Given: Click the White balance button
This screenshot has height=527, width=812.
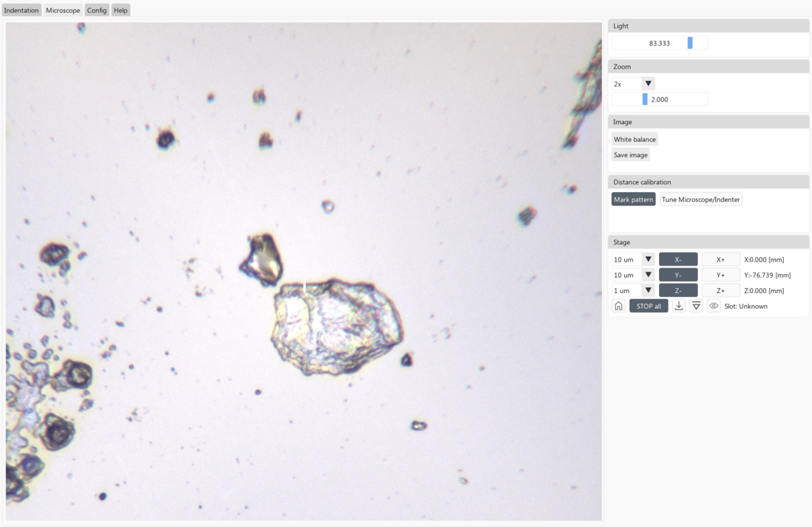Looking at the screenshot, I should point(635,139).
